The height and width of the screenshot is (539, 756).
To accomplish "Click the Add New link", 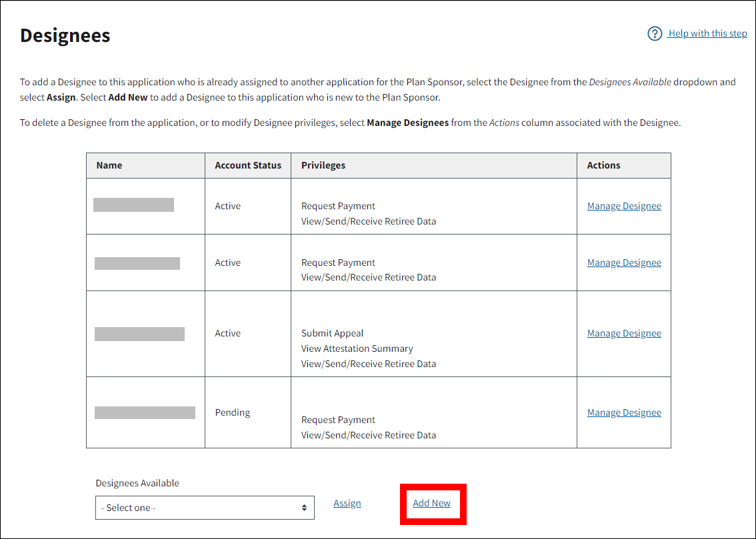I will (x=431, y=503).
